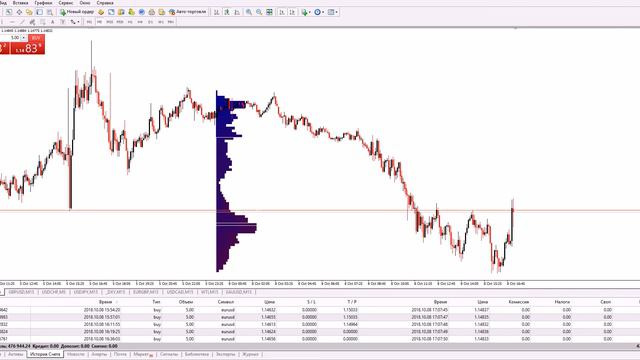Image resolution: width=640 pixels, height=360 pixels.
Task: Open the Почта terminal tab
Action: coord(120,354)
